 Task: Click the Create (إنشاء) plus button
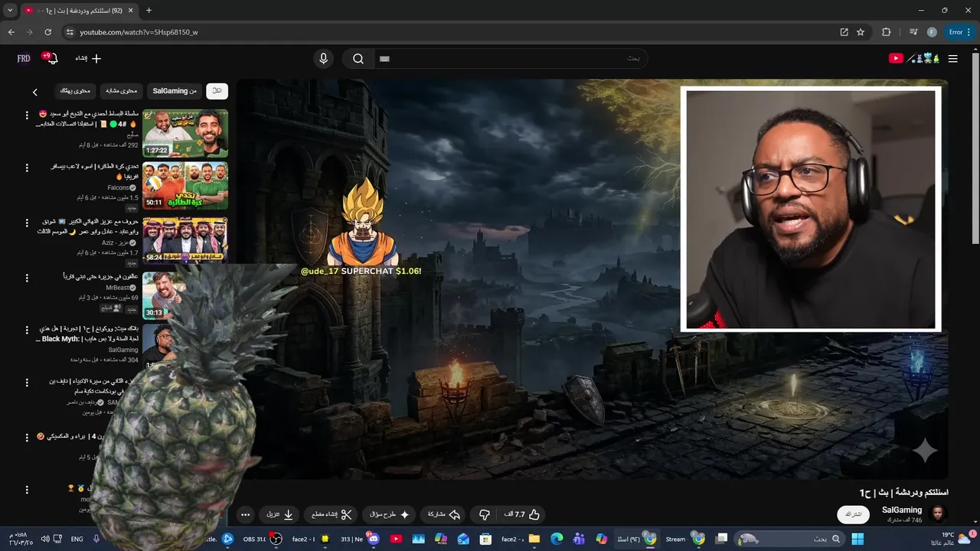point(88,58)
